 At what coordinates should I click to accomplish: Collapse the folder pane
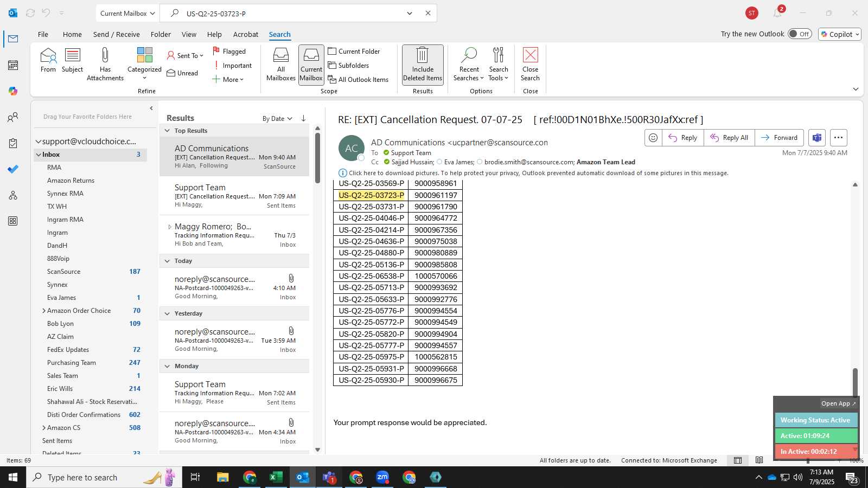click(151, 108)
